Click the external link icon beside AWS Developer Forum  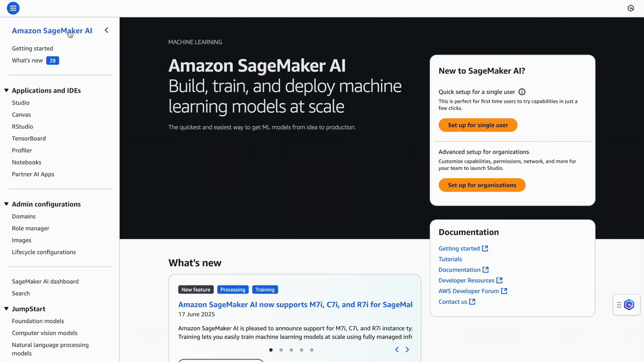coord(504,291)
